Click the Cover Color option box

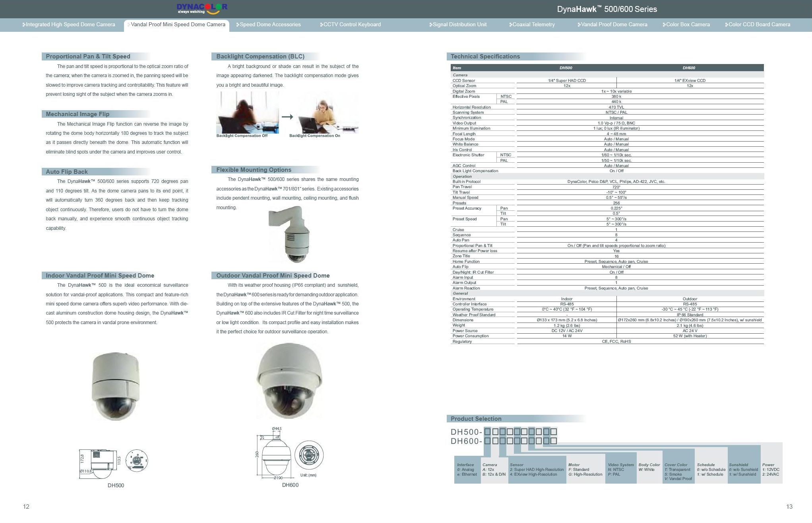tap(678, 467)
